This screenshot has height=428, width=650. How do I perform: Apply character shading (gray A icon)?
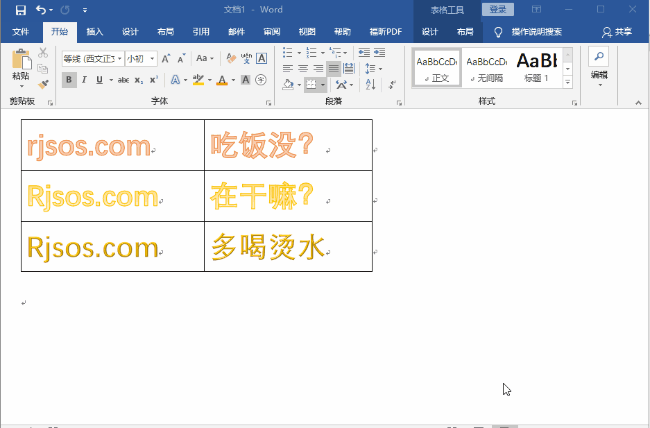coord(245,80)
